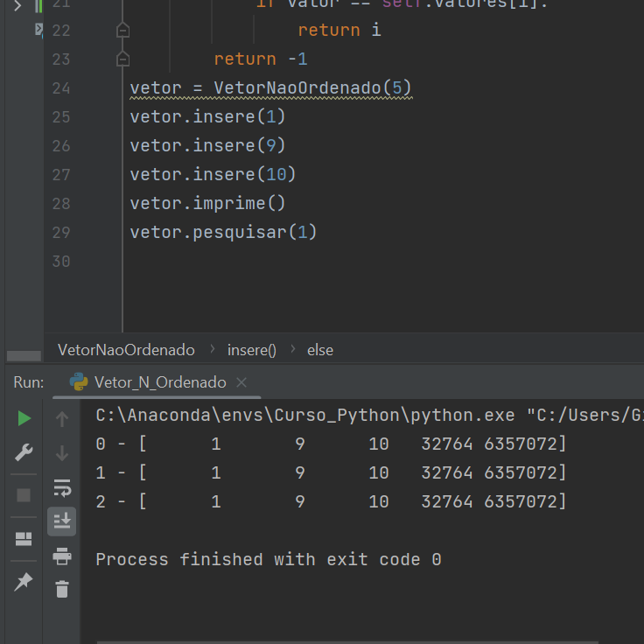
Task: Close the Vetor_N_Ordenado run tab
Action: tap(241, 382)
